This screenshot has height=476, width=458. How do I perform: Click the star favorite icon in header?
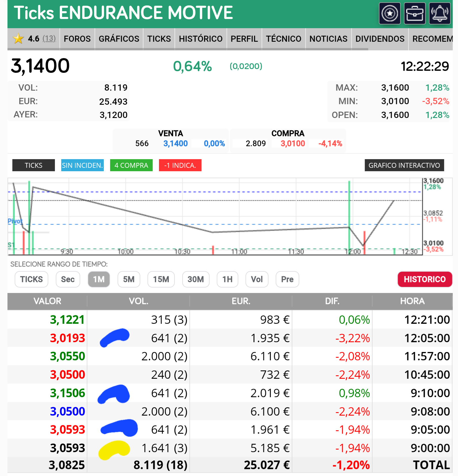point(390,13)
